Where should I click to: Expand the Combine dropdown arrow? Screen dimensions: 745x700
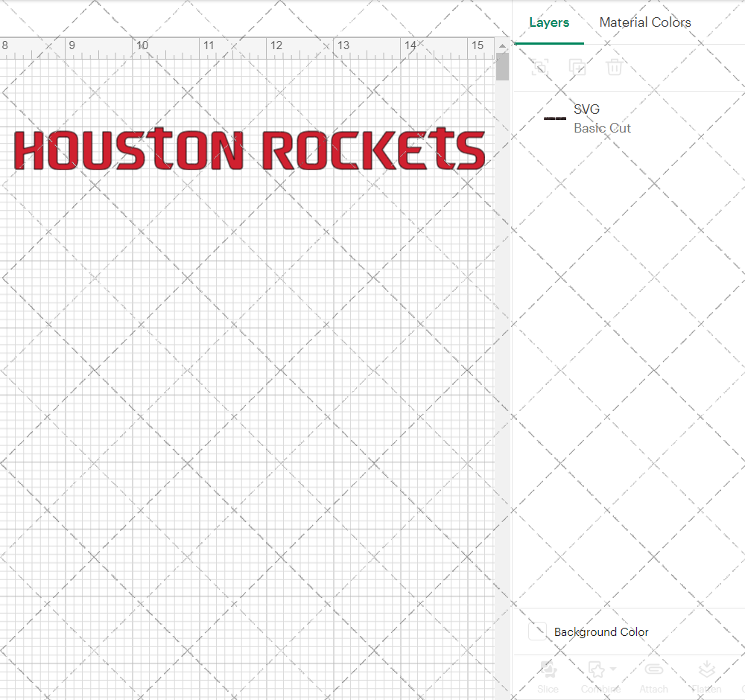click(613, 669)
